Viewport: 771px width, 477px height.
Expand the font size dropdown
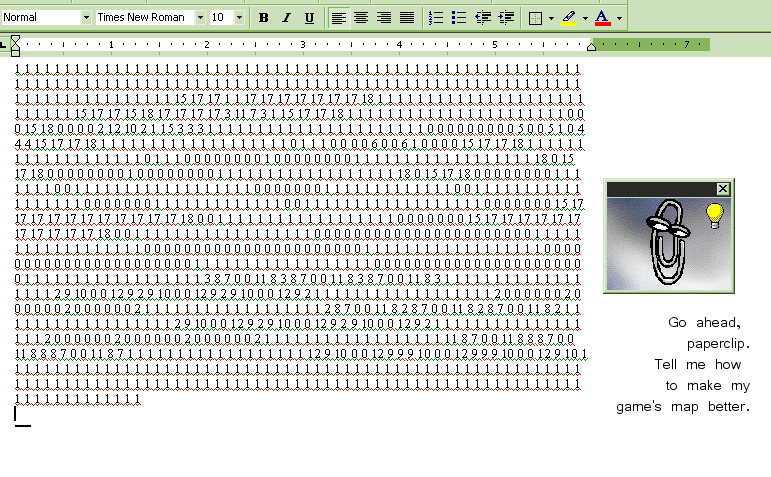[239, 18]
